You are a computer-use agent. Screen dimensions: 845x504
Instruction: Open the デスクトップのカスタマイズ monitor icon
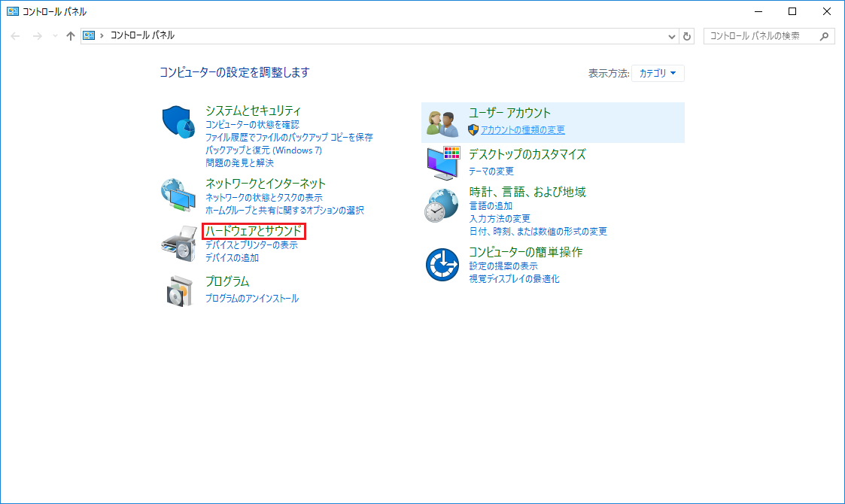pos(443,163)
